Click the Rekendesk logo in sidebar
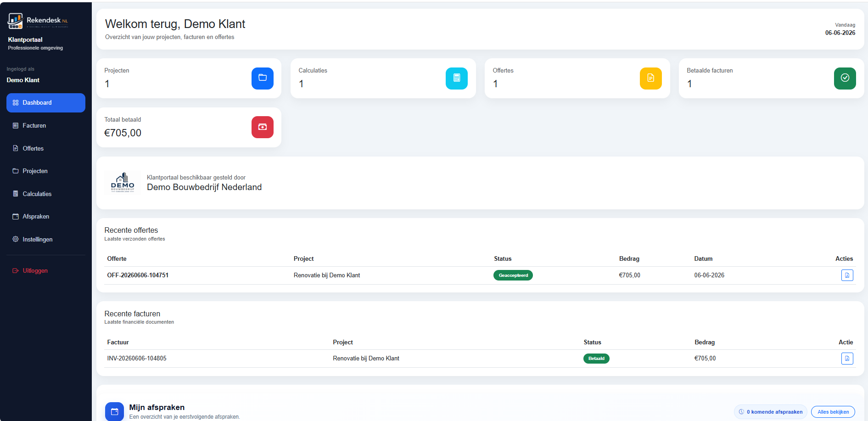Viewport: 868px width, 421px height. click(38, 21)
